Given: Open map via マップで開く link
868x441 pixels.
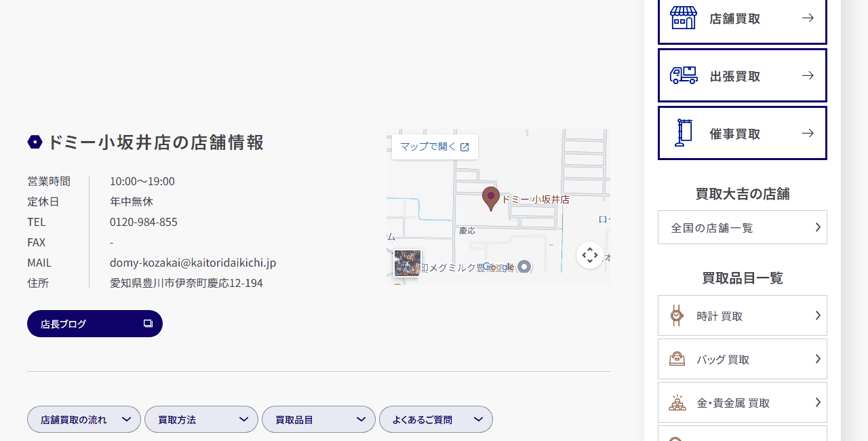Looking at the screenshot, I should [435, 147].
